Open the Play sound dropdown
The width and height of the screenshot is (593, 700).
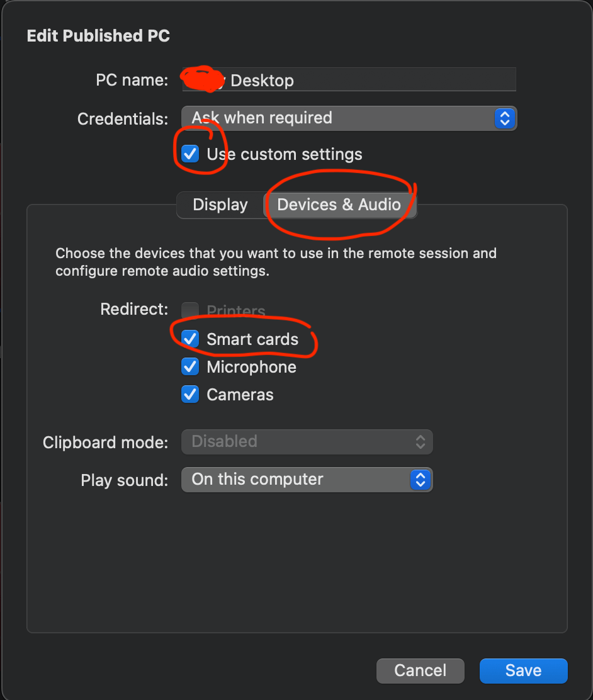[307, 480]
